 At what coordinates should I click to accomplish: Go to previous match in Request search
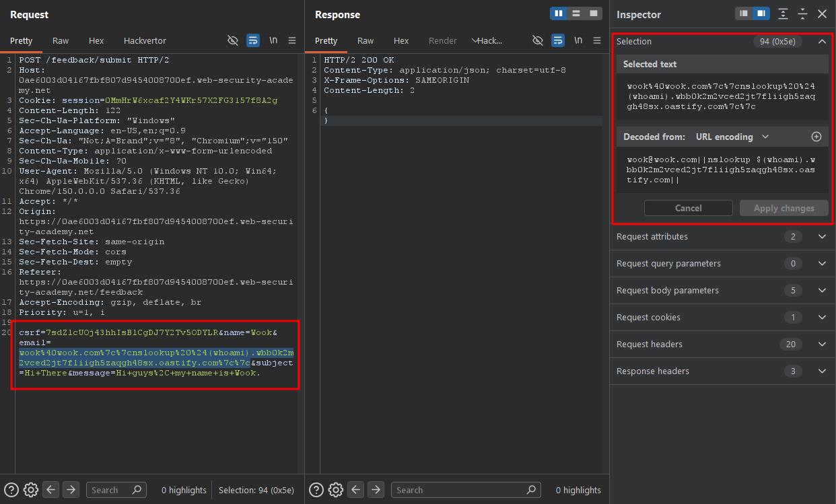tap(51, 490)
